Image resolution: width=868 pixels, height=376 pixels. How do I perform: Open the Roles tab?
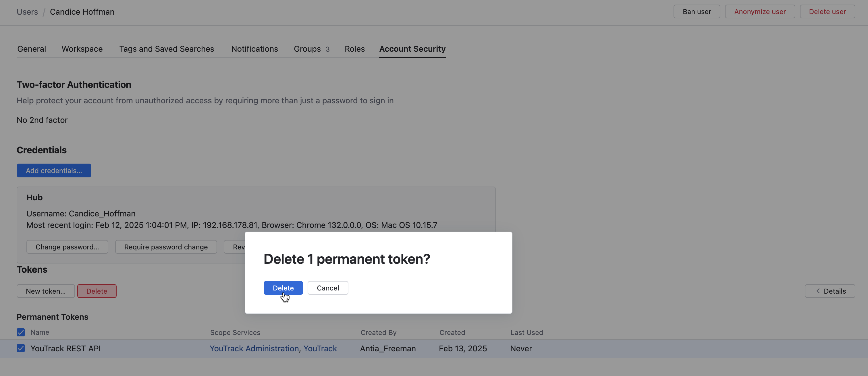(x=354, y=49)
